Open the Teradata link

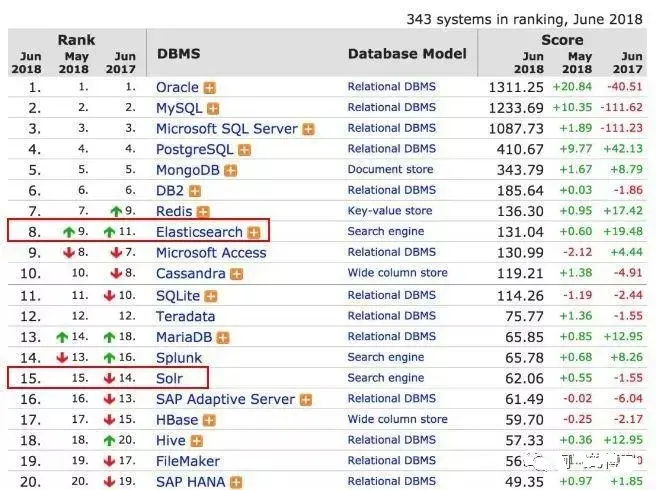[x=185, y=317]
